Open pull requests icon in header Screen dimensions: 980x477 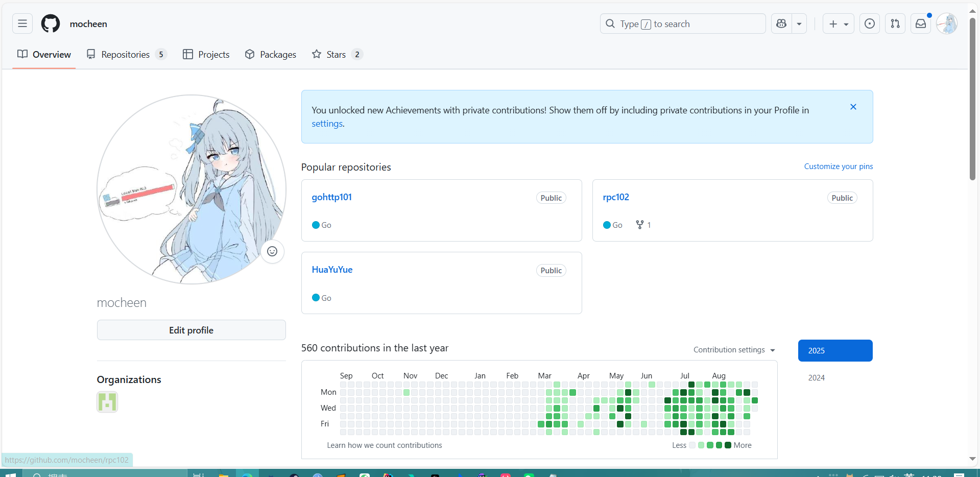click(x=895, y=23)
